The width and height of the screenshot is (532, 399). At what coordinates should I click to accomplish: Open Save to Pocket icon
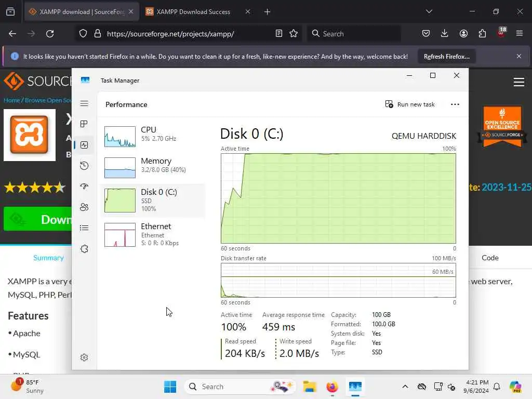coord(426,33)
